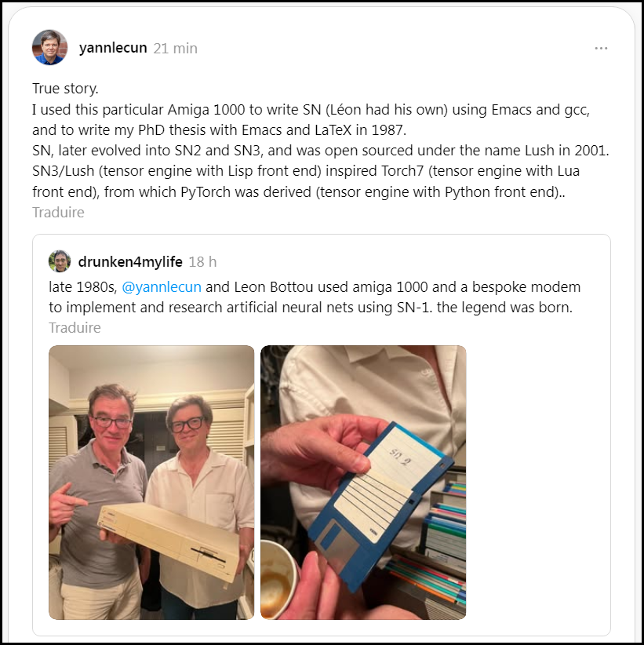Open the 18 h timestamp
Screen dimensions: 644x645
(202, 261)
